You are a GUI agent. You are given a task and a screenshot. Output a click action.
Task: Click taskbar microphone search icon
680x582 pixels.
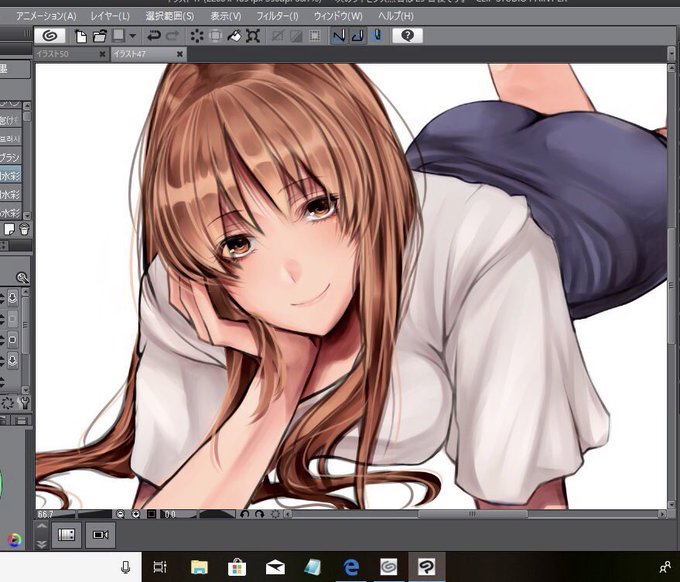125,567
